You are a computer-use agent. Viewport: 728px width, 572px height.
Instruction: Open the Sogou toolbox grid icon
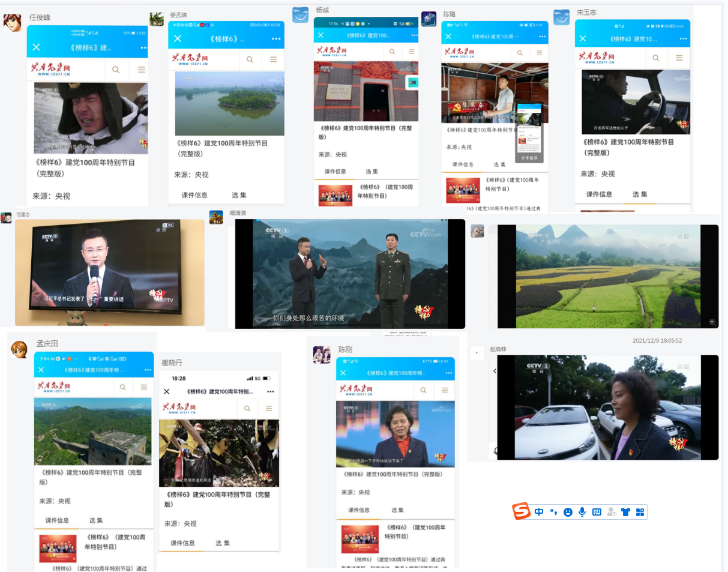click(640, 512)
